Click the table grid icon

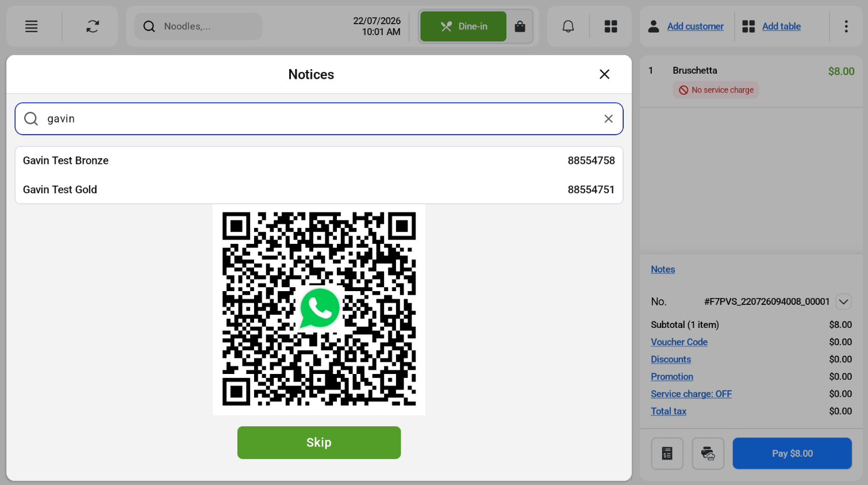pos(748,26)
